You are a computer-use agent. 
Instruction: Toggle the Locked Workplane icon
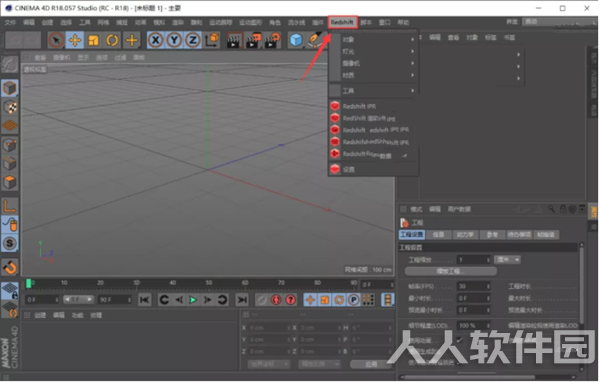point(10,291)
